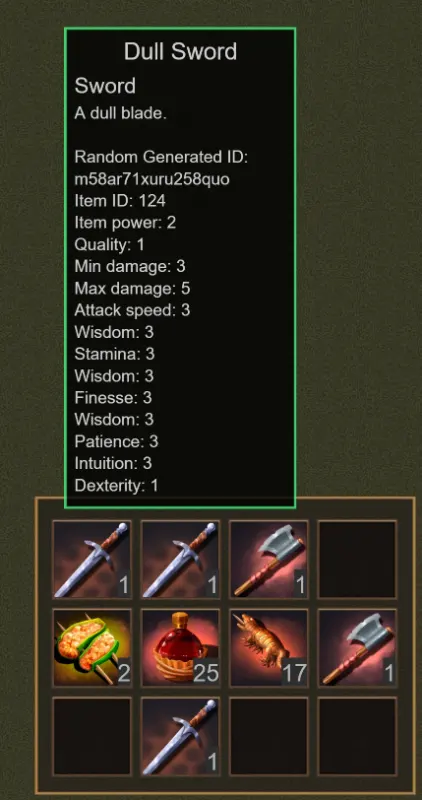Click the Attack speed: 3 stat

[x=132, y=310]
